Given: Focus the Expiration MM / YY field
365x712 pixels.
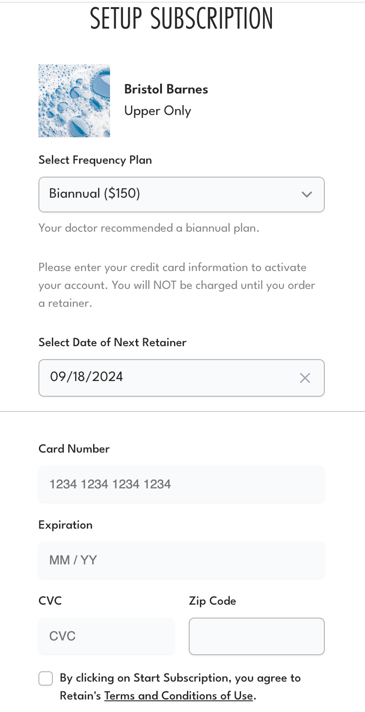Looking at the screenshot, I should [181, 560].
